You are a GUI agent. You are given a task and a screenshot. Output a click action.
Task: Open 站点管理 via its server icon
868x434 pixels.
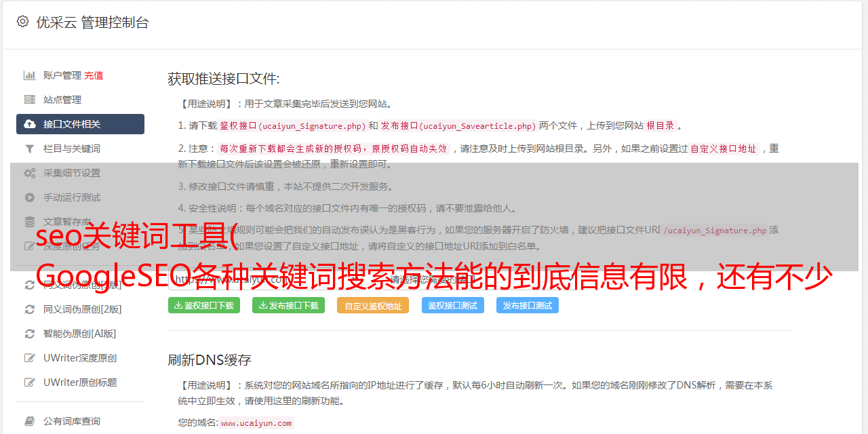tap(30, 100)
